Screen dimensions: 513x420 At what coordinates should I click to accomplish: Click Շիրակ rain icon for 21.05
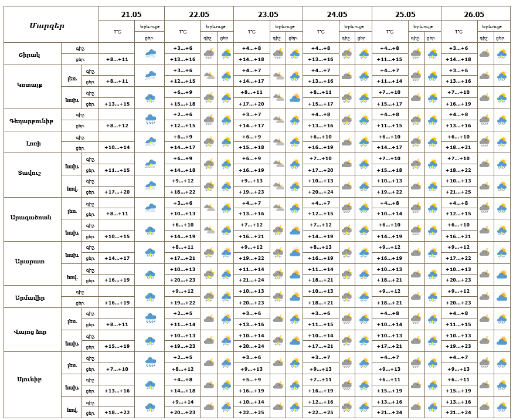[151, 53]
